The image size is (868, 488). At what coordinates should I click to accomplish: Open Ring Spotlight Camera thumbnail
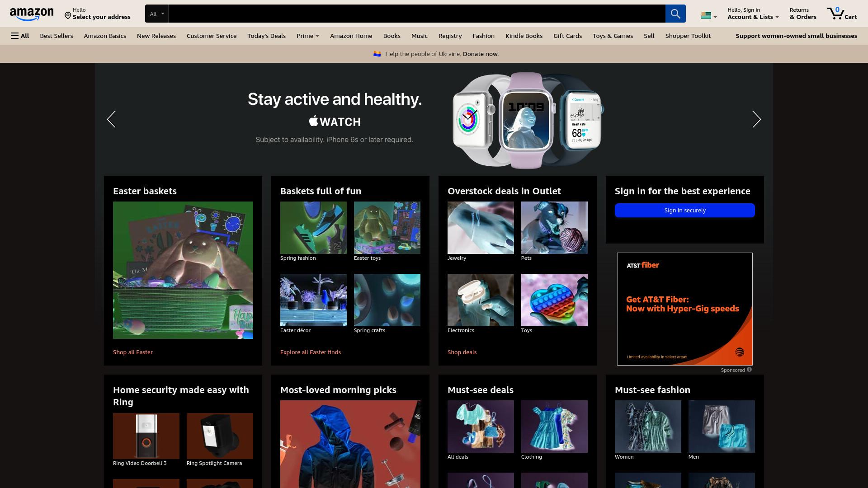point(220,436)
